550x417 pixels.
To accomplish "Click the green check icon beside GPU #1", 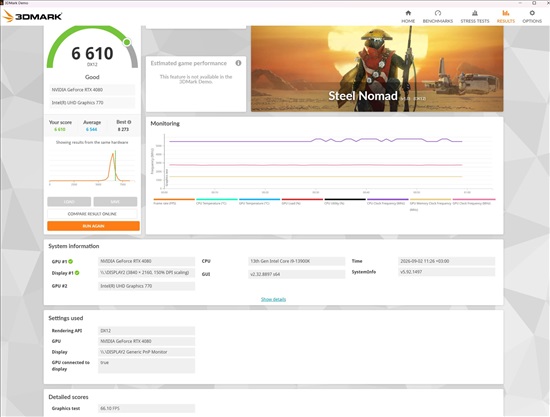I will [x=71, y=261].
